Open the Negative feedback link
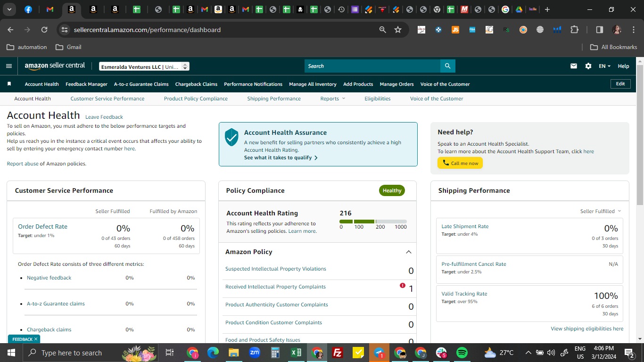 click(x=49, y=278)
